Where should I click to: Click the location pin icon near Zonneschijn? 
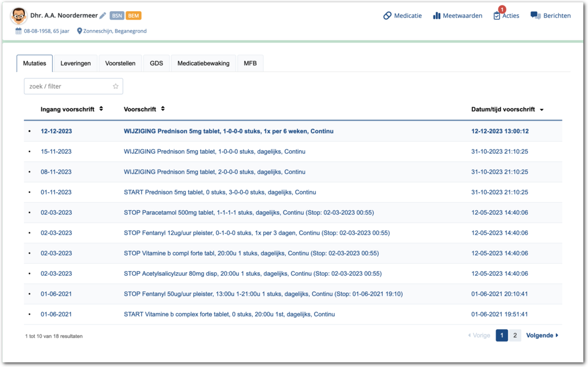pos(80,31)
